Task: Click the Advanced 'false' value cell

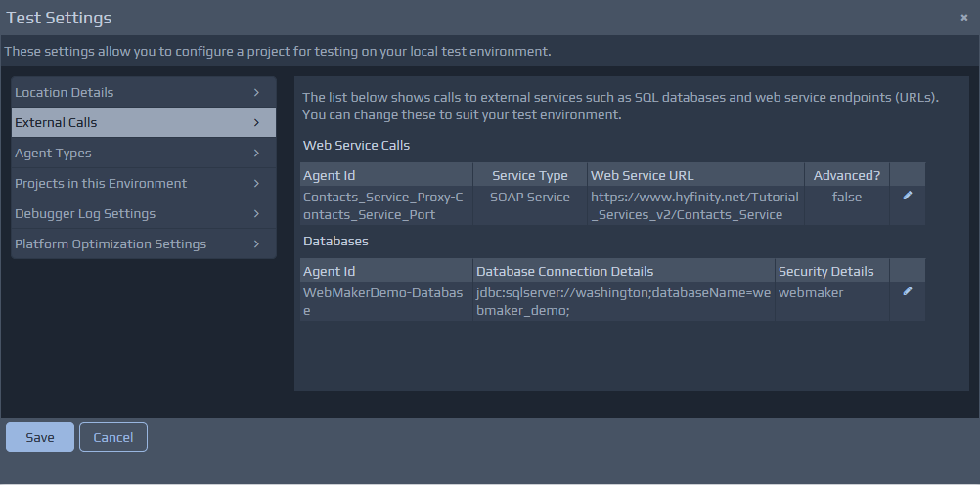Action: pos(846,198)
